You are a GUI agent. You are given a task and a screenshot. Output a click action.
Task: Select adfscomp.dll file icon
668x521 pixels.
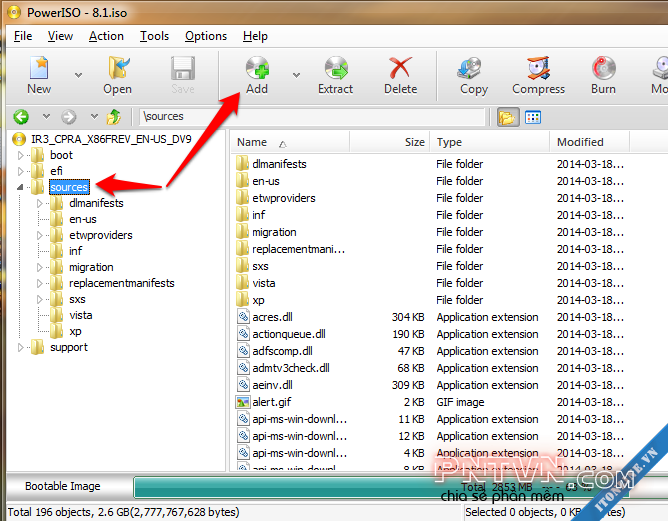[243, 351]
